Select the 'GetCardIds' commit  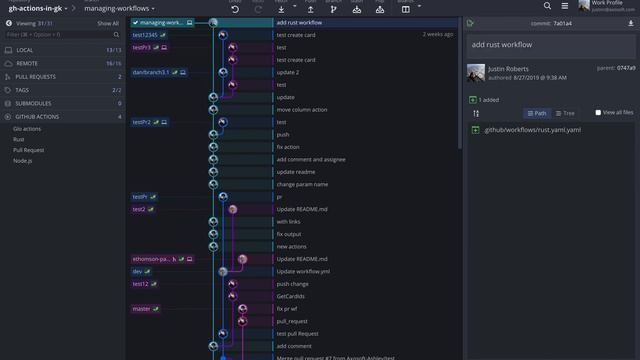pyautogui.click(x=290, y=296)
